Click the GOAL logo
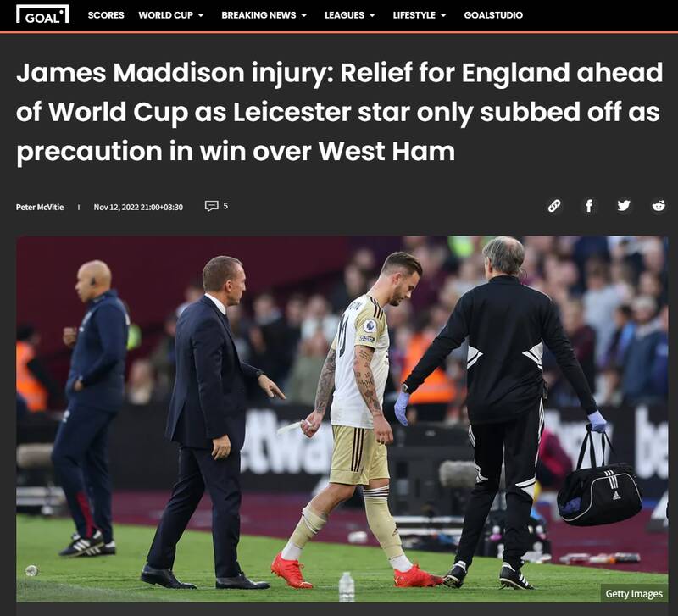678x616 pixels. coord(42,14)
